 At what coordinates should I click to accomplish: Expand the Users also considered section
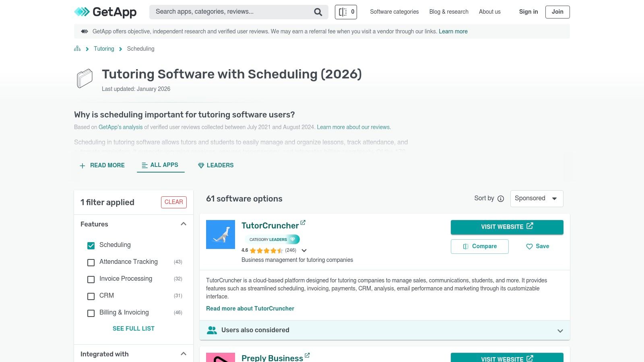point(560,330)
